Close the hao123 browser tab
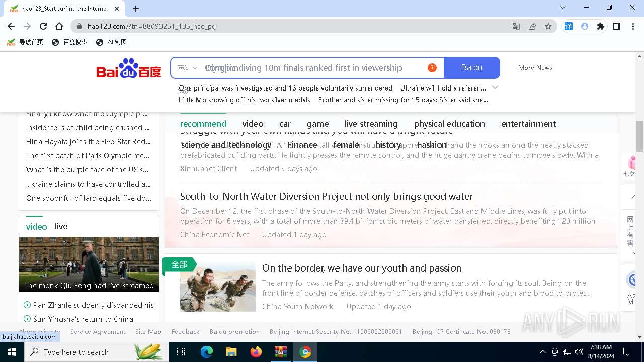This screenshot has width=644, height=362. [x=117, y=9]
